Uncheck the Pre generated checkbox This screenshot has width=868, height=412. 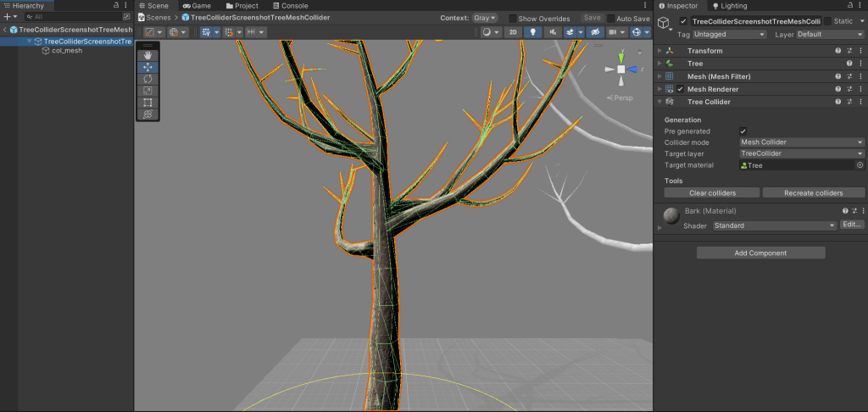tap(743, 131)
